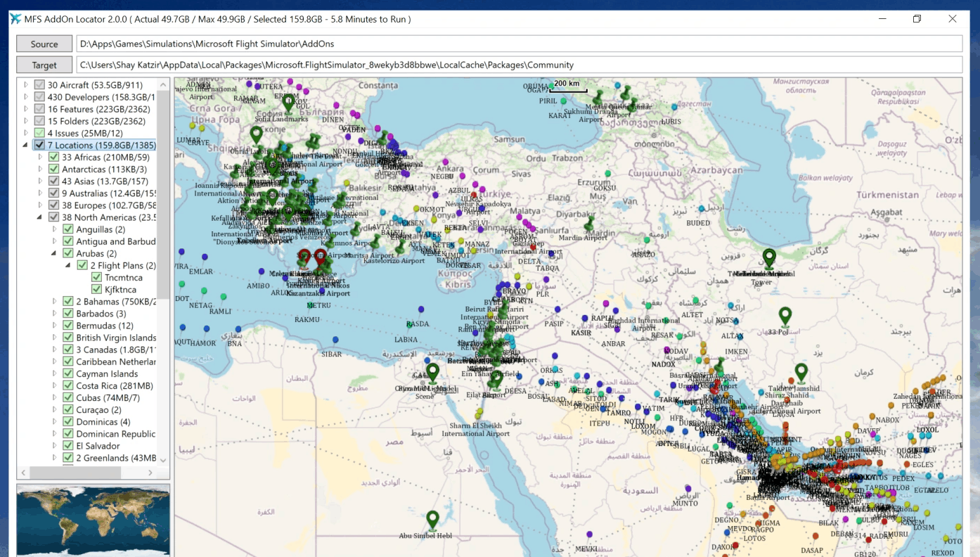Image resolution: width=980 pixels, height=557 pixels.
Task: Uncheck the Tncmtnca flight plan checkbox
Action: pos(97,277)
